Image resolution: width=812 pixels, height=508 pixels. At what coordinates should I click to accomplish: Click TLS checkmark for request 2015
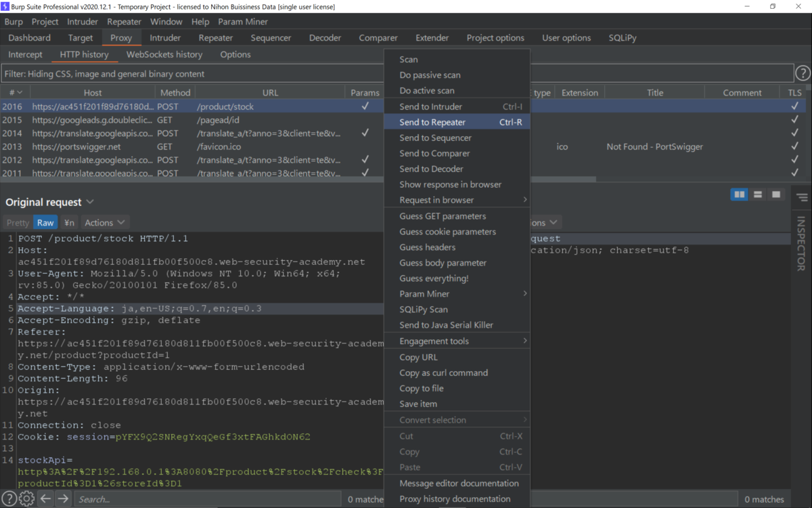pos(795,120)
